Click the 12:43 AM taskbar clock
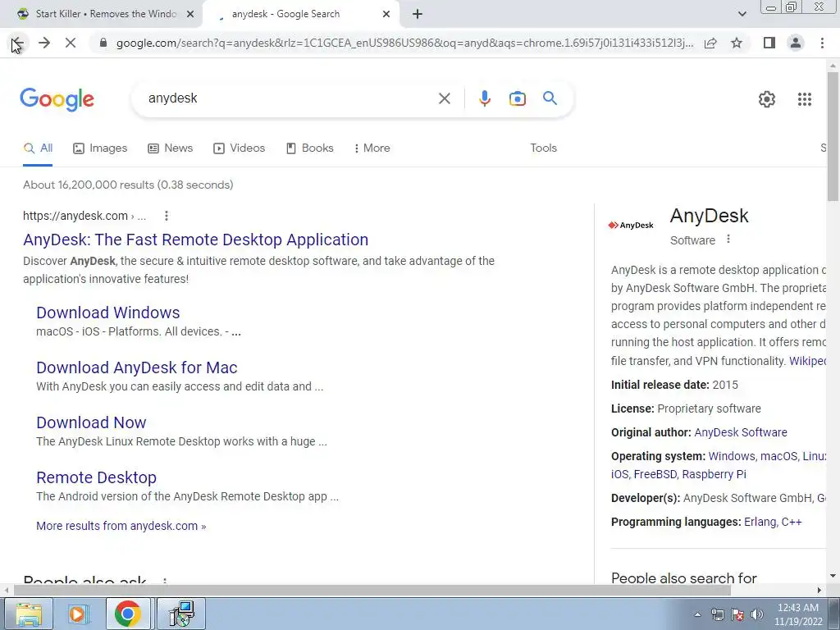The width and height of the screenshot is (840, 630). tap(797, 614)
